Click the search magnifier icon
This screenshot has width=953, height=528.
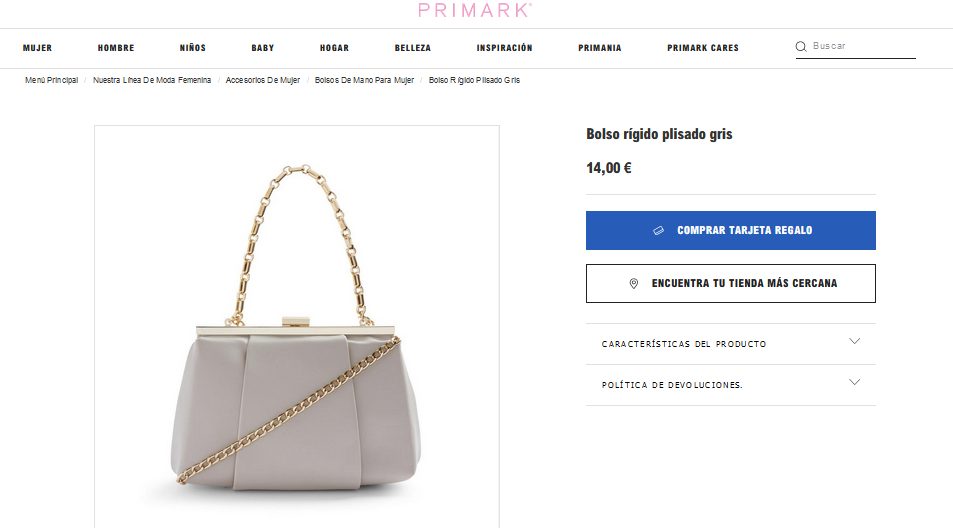[801, 46]
